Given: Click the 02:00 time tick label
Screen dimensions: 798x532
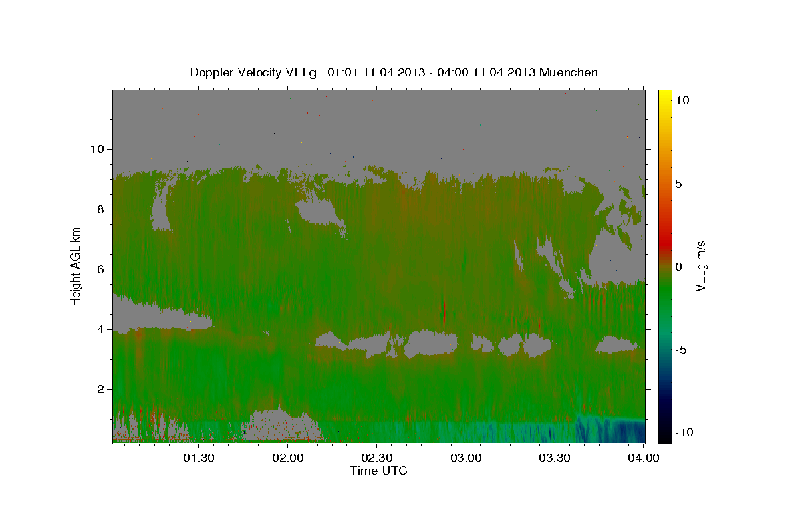Looking at the screenshot, I should pos(289,458).
